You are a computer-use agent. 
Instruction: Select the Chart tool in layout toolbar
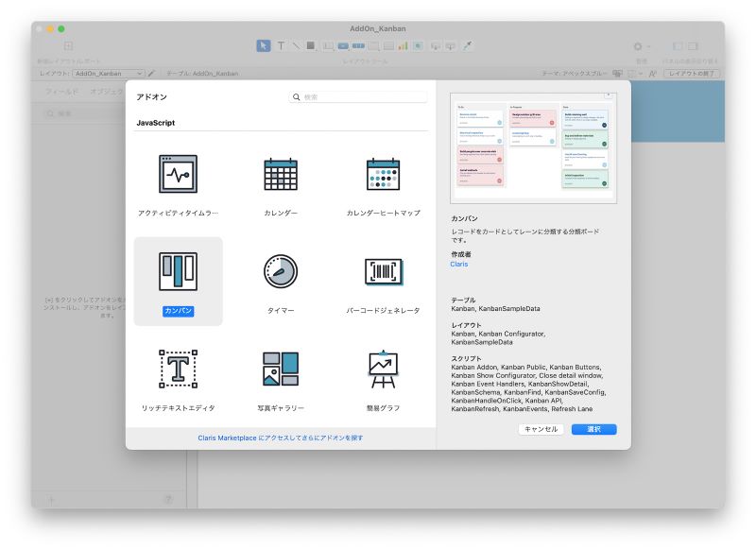point(404,45)
